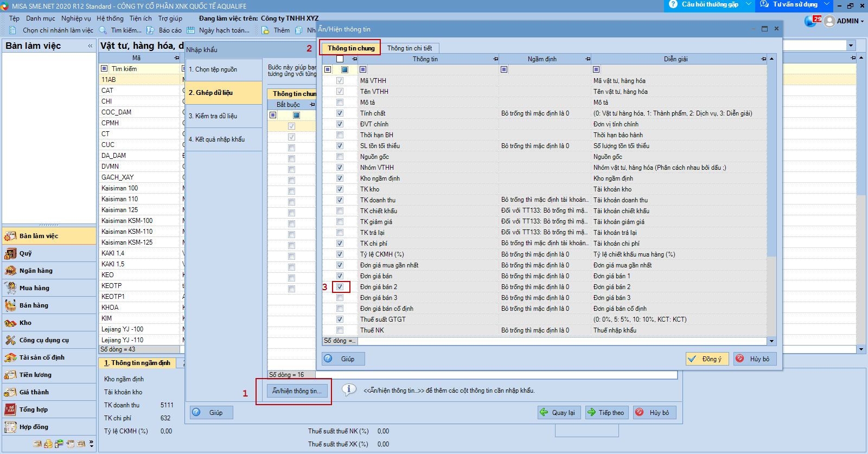The height and width of the screenshot is (454, 868).
Task: Open the Hệ thống menu
Action: 110,18
